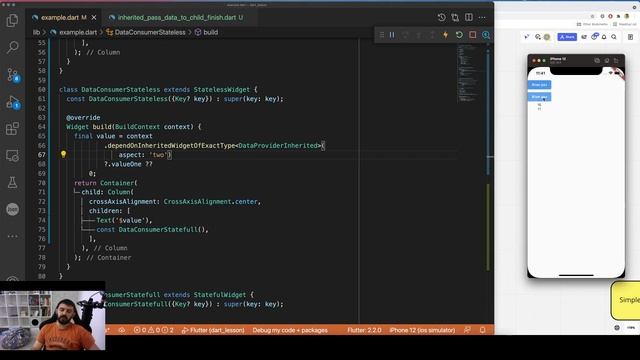Select iPhone 12 (ios simulator) device in status bar
The image size is (640, 360).
(422, 330)
